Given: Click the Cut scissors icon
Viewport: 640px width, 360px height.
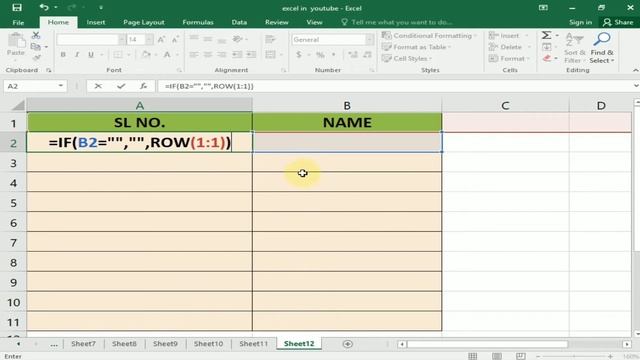Looking at the screenshot, I should (x=36, y=36).
